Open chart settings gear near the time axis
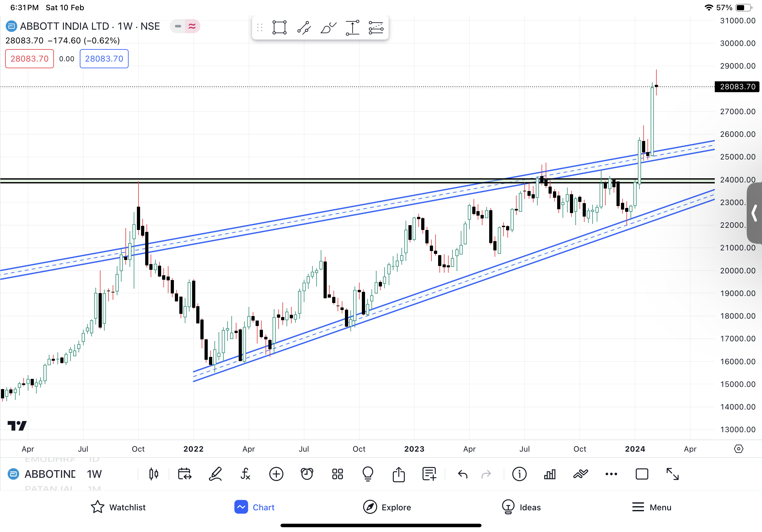 738,449
